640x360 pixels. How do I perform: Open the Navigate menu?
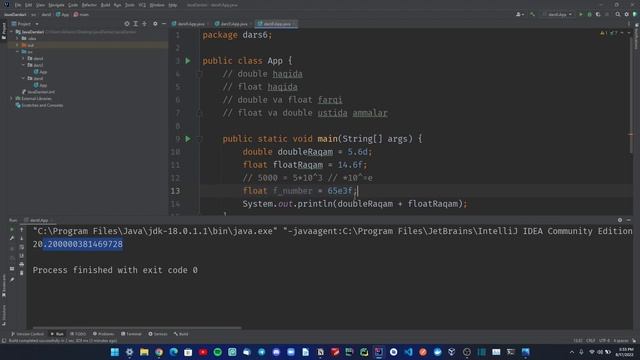click(x=56, y=5)
